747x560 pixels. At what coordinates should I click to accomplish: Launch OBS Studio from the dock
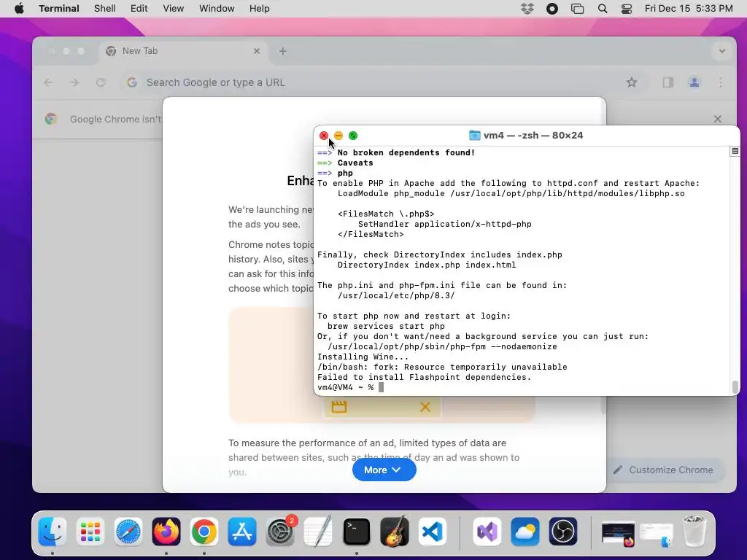click(562, 532)
